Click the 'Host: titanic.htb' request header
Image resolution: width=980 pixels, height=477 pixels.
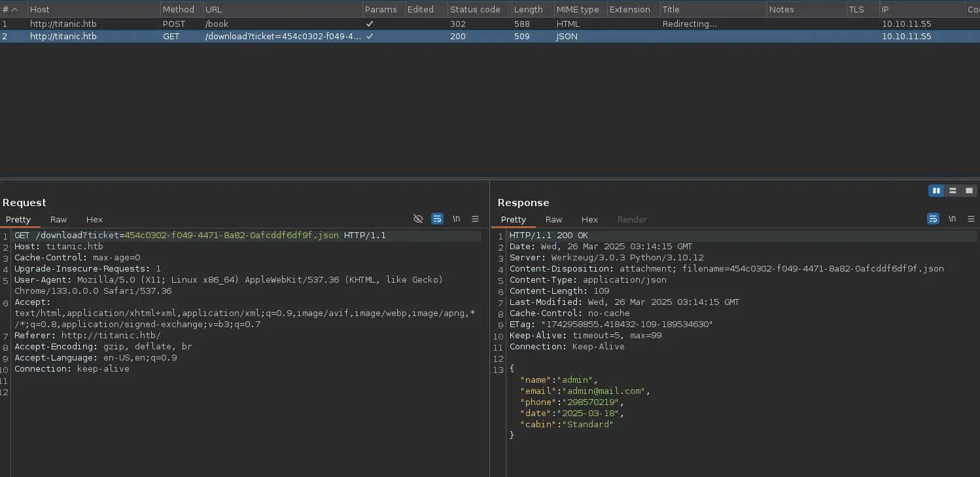click(x=59, y=247)
